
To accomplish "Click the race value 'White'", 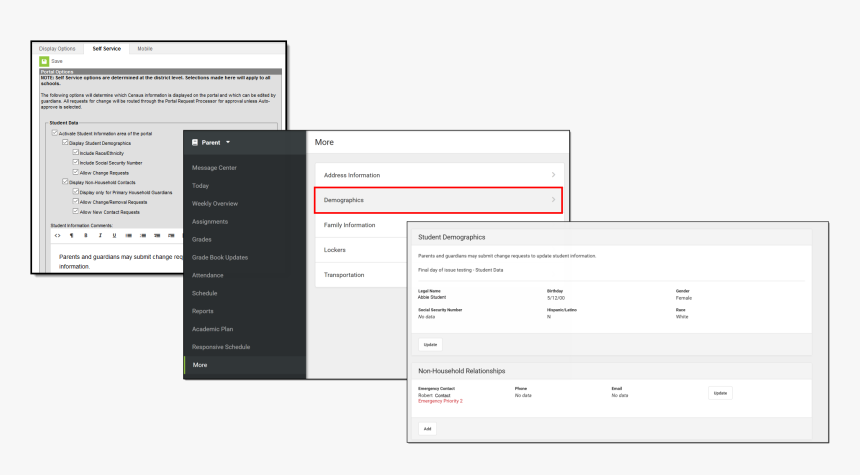I will (x=682, y=316).
